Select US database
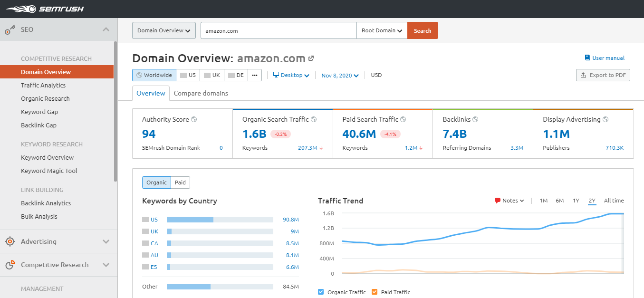 click(188, 75)
